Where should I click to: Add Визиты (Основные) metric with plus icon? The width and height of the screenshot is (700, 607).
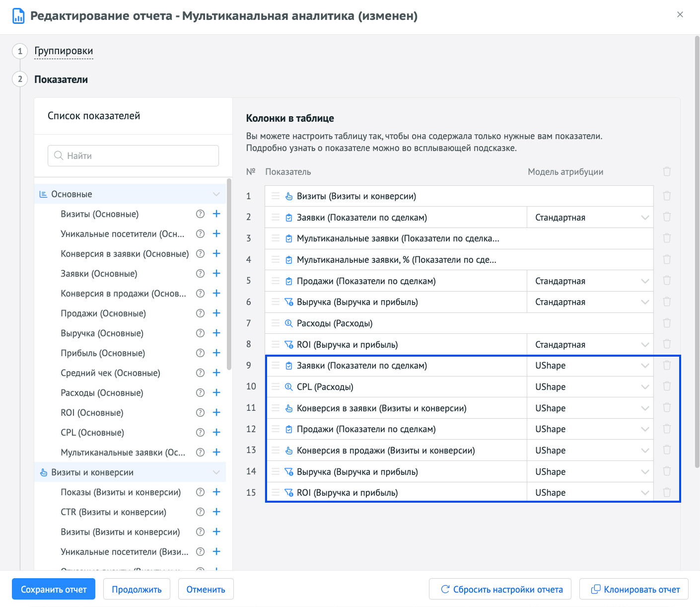click(x=216, y=214)
